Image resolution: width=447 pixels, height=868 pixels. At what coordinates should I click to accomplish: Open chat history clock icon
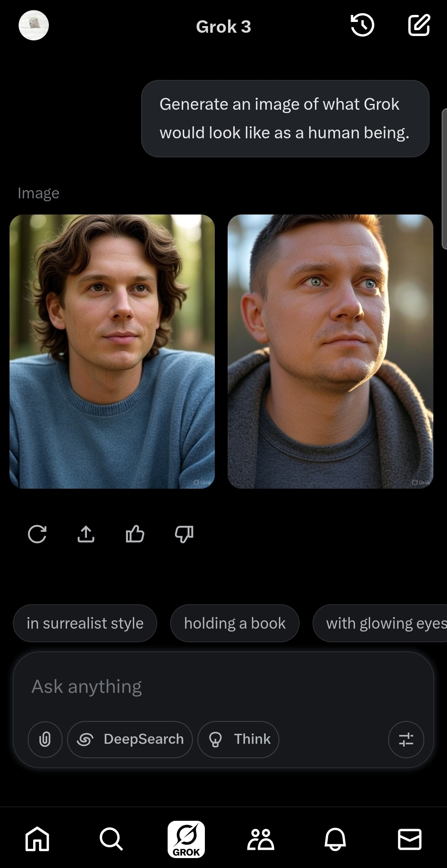[362, 25]
